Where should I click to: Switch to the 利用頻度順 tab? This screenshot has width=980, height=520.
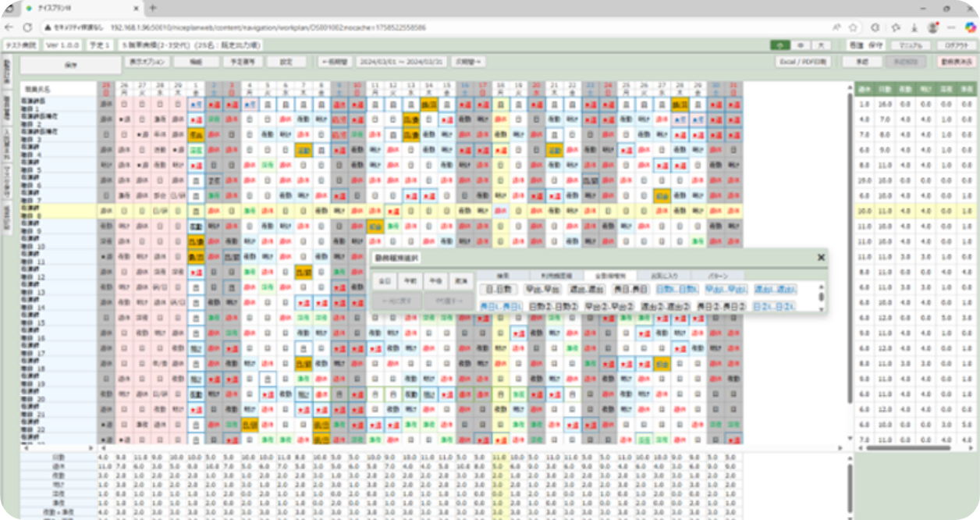pyautogui.click(x=556, y=276)
